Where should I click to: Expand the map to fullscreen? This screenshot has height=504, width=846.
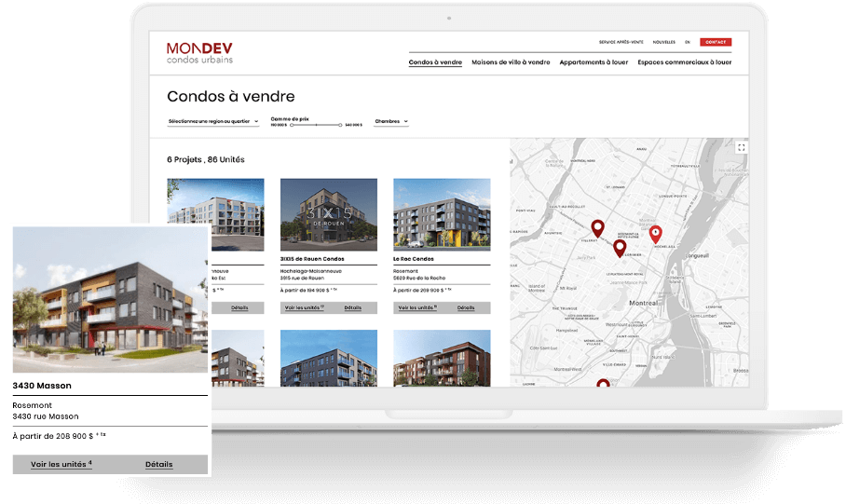(x=742, y=147)
